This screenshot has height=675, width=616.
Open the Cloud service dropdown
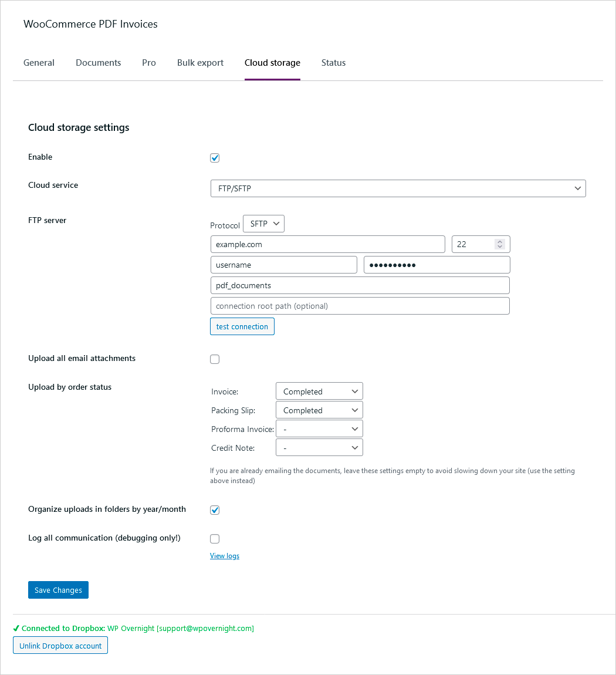(x=398, y=188)
